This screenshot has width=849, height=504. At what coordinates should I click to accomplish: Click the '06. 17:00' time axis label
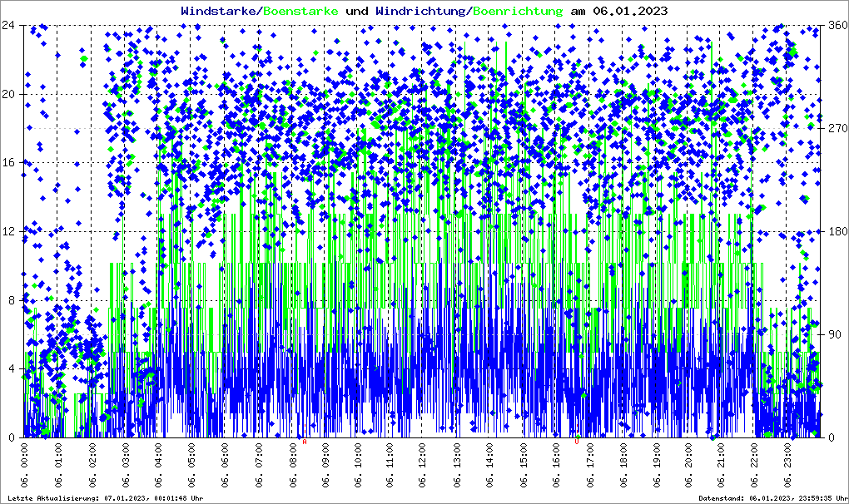[x=590, y=465]
